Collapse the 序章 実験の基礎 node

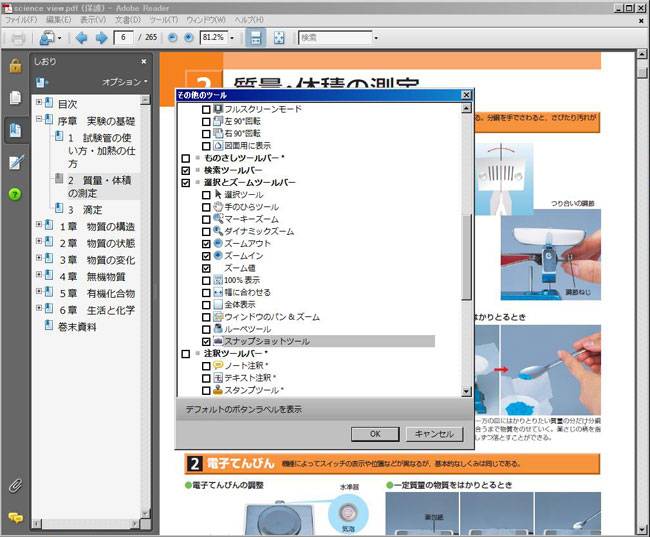(x=39, y=119)
